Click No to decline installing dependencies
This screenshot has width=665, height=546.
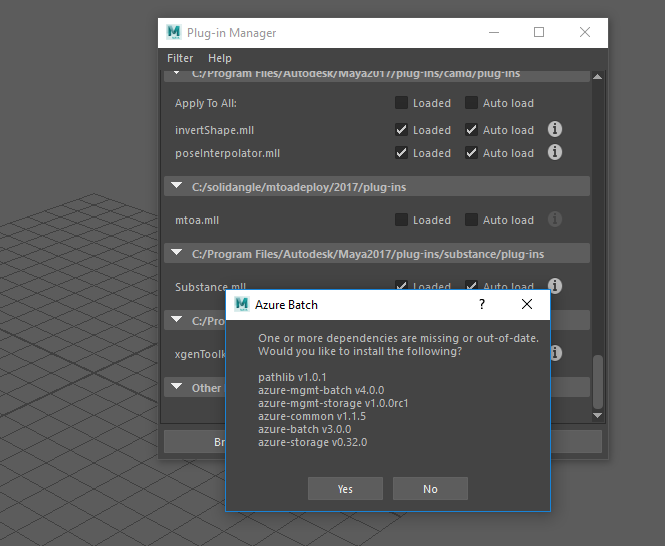click(430, 489)
